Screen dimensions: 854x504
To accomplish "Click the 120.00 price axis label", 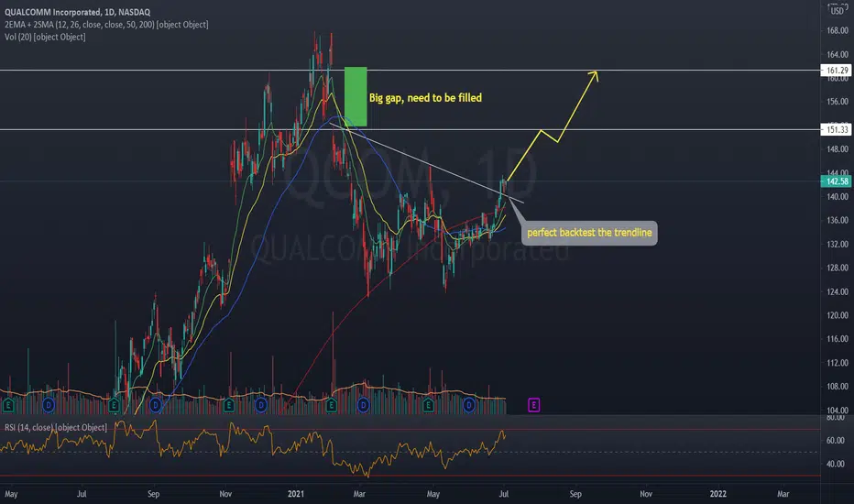I will pos(838,315).
